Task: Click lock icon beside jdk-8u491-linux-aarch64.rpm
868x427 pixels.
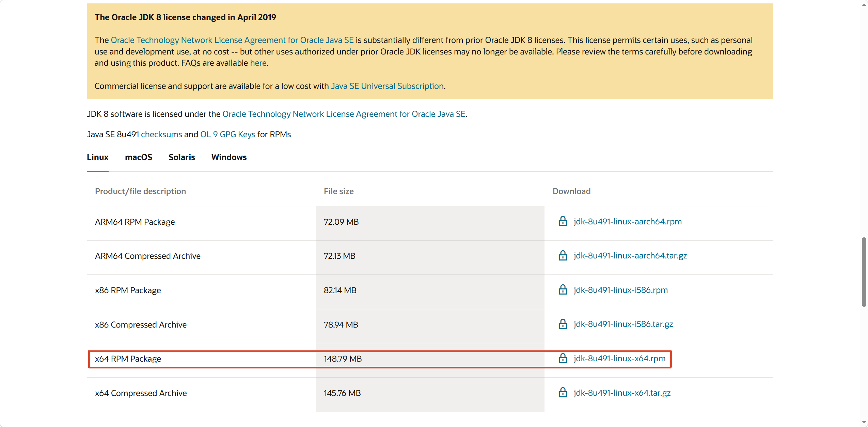Action: (x=563, y=221)
